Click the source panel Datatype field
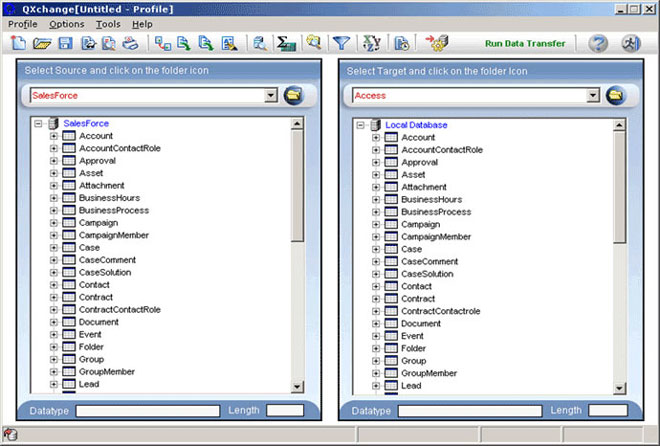Screen dimensions: 660x446 coord(148,411)
